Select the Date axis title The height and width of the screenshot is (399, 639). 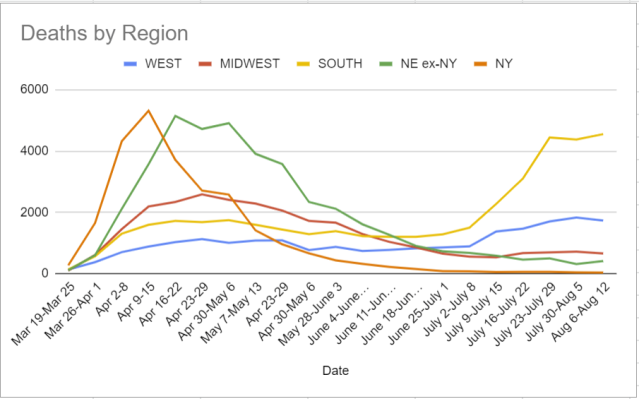tap(335, 370)
